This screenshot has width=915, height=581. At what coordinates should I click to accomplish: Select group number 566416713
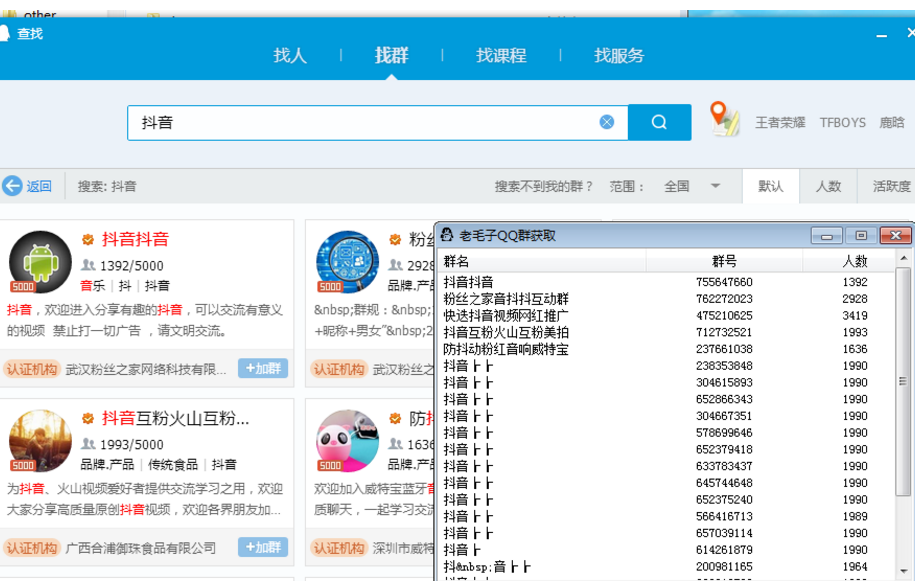724,517
